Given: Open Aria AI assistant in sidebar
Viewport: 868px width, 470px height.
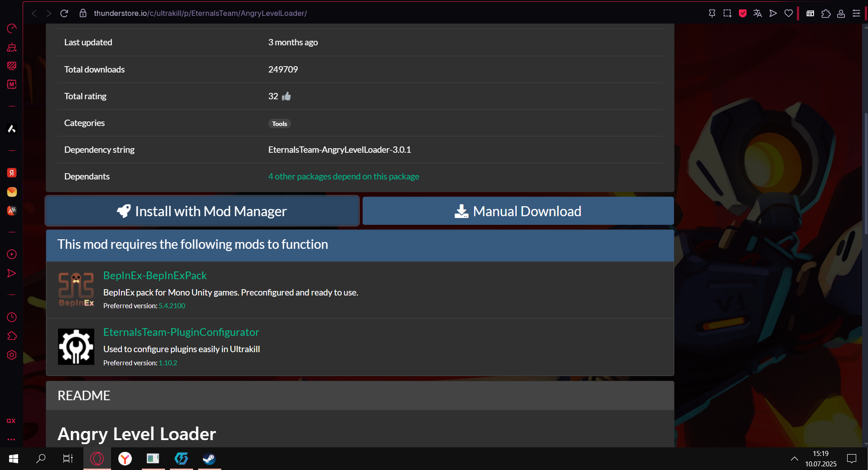Looking at the screenshot, I should [x=12, y=129].
